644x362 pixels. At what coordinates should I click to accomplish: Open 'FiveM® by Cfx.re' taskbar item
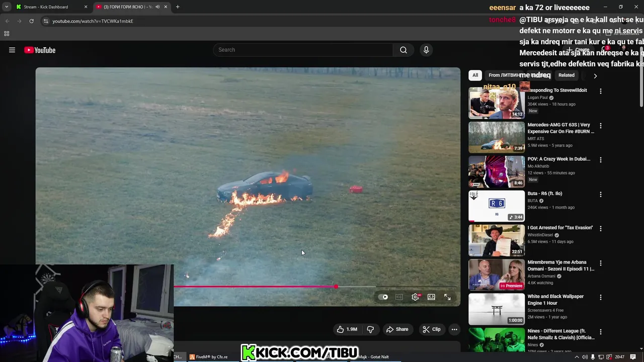pos(208,357)
